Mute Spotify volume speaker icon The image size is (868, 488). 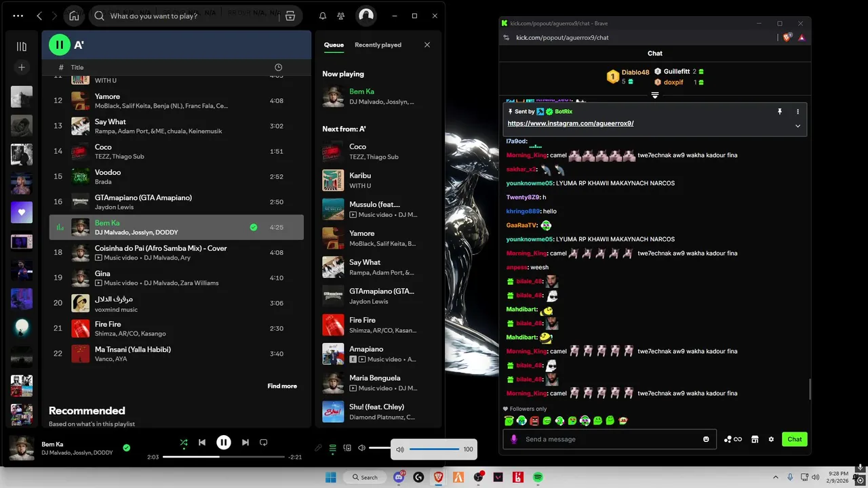362,448
